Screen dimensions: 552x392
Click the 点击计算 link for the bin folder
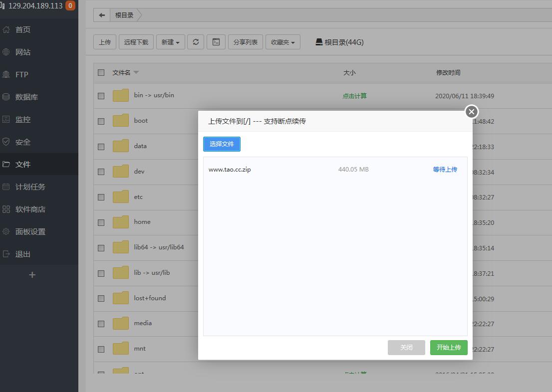(354, 96)
